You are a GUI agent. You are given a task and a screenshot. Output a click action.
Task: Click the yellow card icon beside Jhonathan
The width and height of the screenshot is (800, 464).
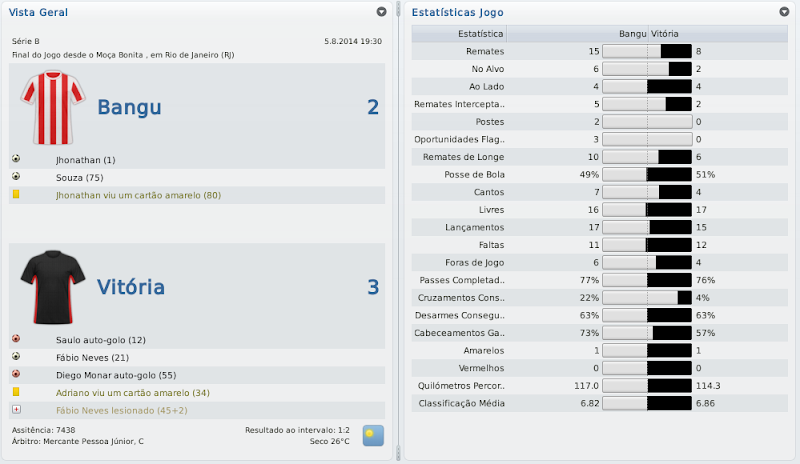[x=16, y=195]
